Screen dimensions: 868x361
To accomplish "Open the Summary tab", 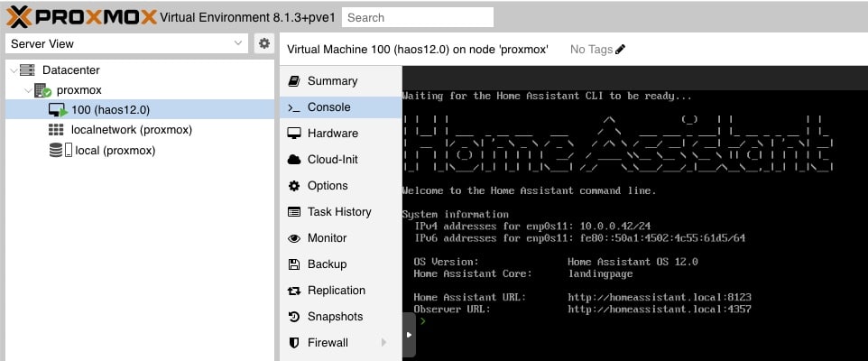I will (332, 81).
